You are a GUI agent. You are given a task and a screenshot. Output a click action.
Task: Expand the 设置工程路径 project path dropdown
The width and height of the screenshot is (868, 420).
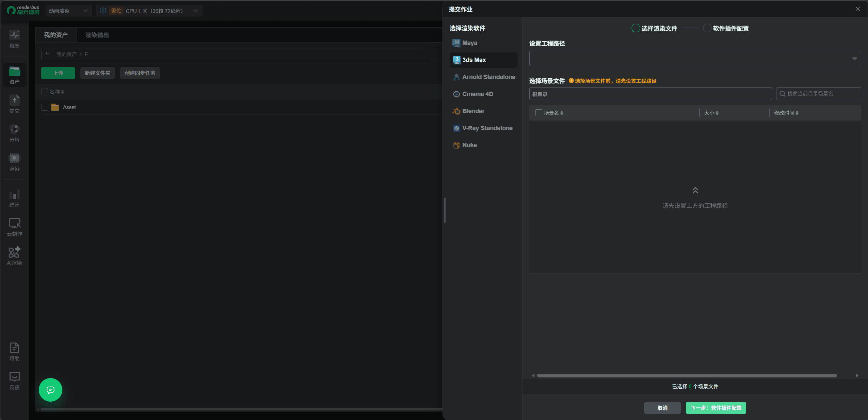tap(695, 58)
